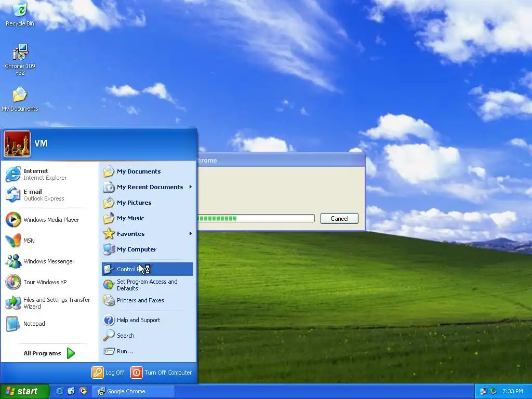Screen dimensions: 532x399
Task: Click the Turn Off Computer button
Action: pos(162,373)
